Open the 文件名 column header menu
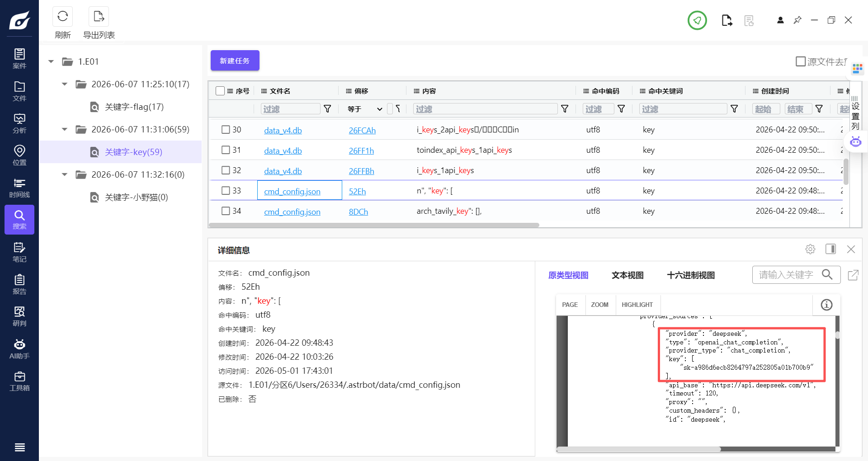The width and height of the screenshot is (868, 461). click(264, 91)
